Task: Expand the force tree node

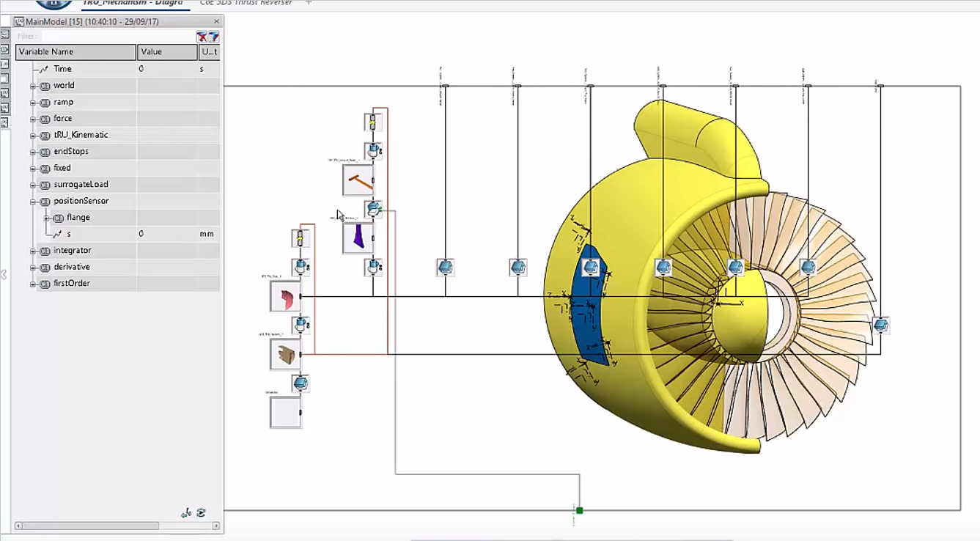Action: point(33,119)
